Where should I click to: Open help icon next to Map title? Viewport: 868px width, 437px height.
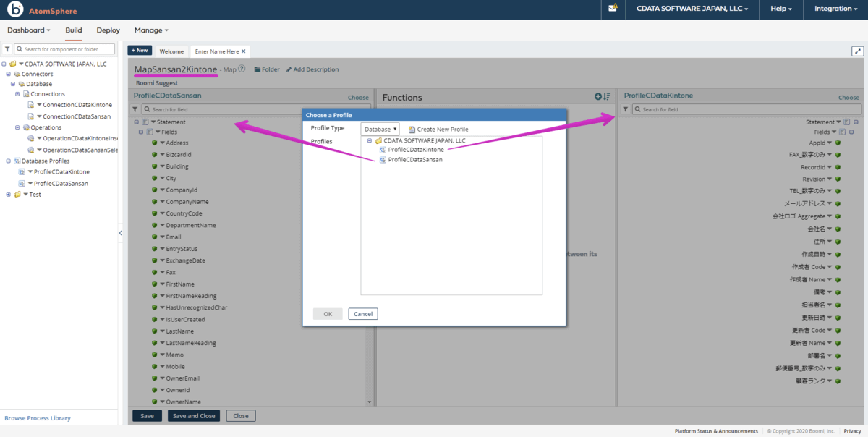point(242,69)
